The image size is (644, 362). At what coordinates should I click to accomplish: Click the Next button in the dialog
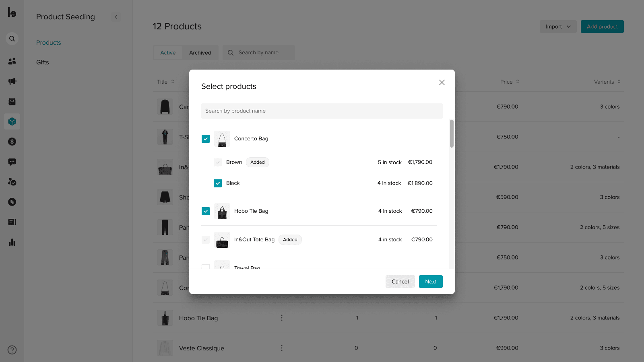pos(431,281)
